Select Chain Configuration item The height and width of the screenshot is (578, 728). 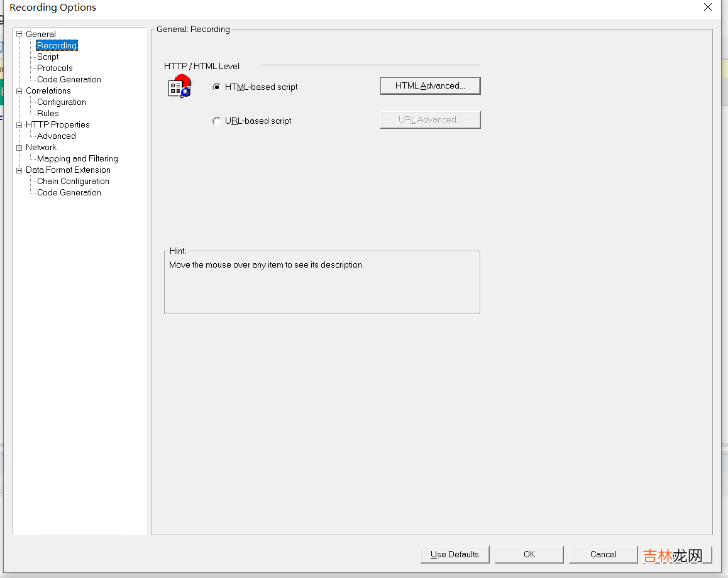pyautogui.click(x=73, y=181)
